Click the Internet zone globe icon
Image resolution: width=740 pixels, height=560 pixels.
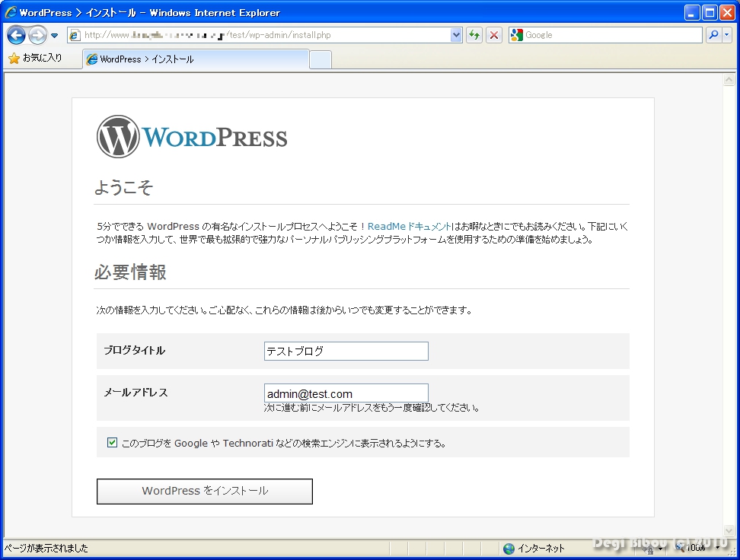tap(509, 549)
